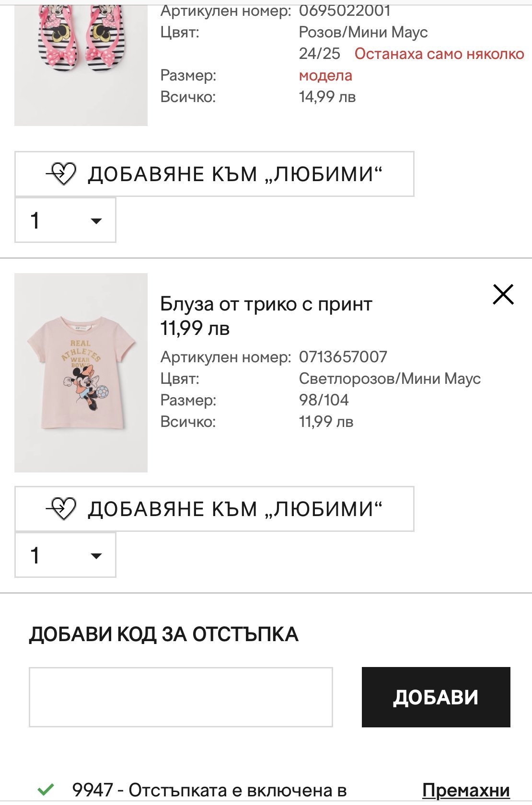The image size is (532, 805).
Task: Click the Премахни link to remove discount
Action: 465,790
